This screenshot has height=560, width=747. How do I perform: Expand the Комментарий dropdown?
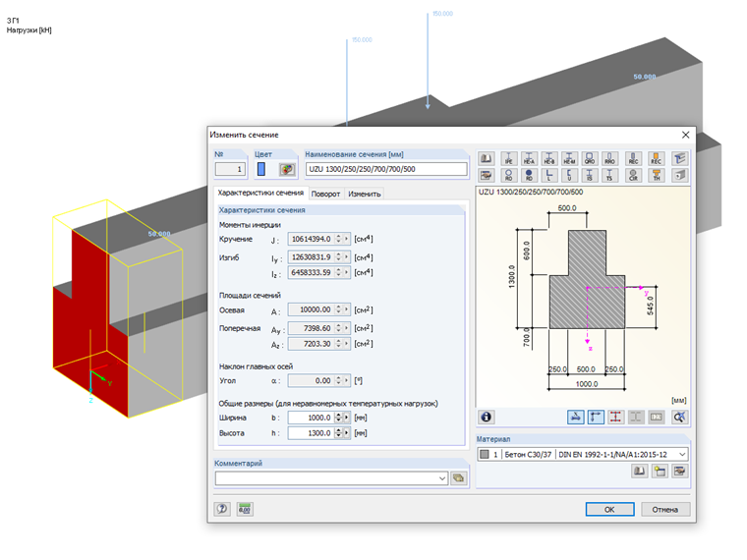[442, 478]
